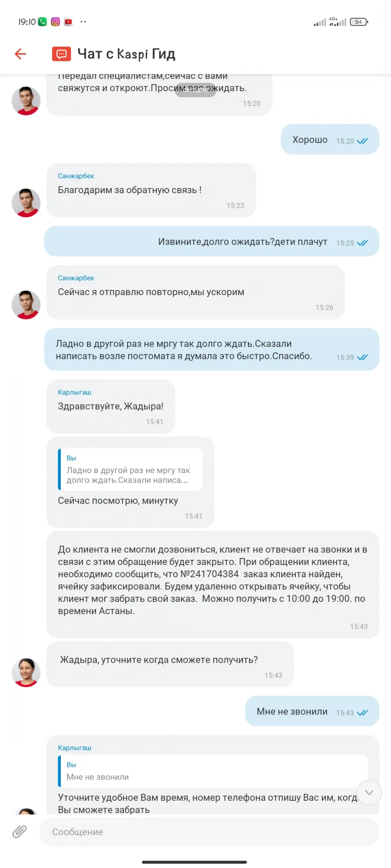
Task: Tap the battery indicator in status bar
Action: 359,22
